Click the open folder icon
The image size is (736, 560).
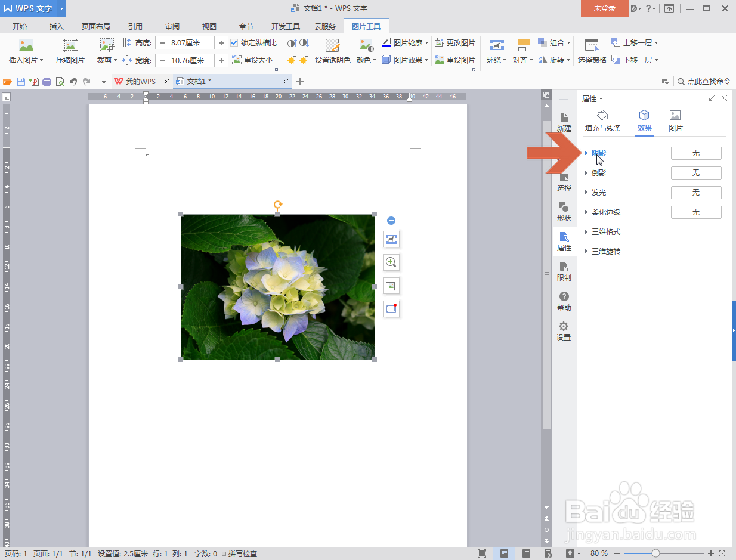click(x=8, y=82)
